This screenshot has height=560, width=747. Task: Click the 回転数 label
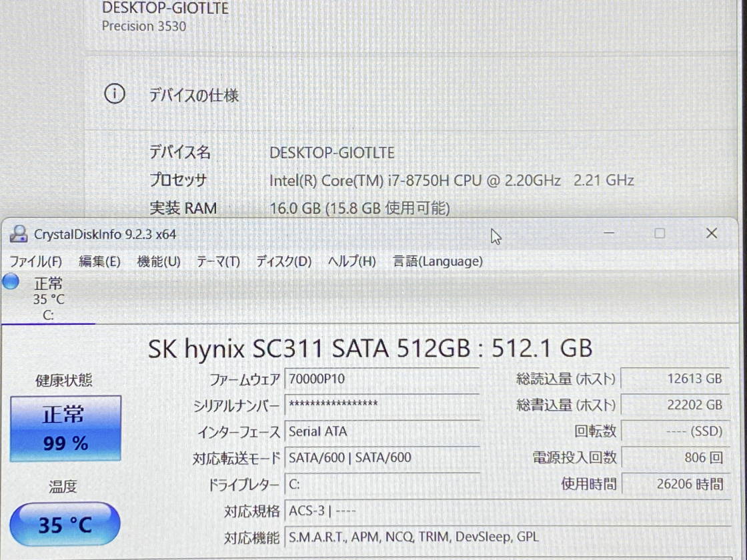click(596, 431)
